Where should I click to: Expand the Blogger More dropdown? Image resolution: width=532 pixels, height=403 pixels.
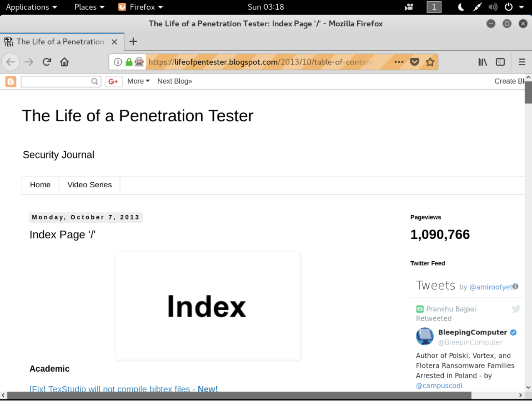coord(138,81)
